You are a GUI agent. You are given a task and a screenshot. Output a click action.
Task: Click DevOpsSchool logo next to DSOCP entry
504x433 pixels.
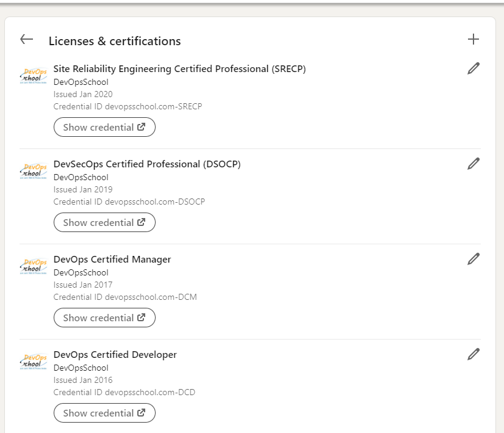tap(34, 171)
